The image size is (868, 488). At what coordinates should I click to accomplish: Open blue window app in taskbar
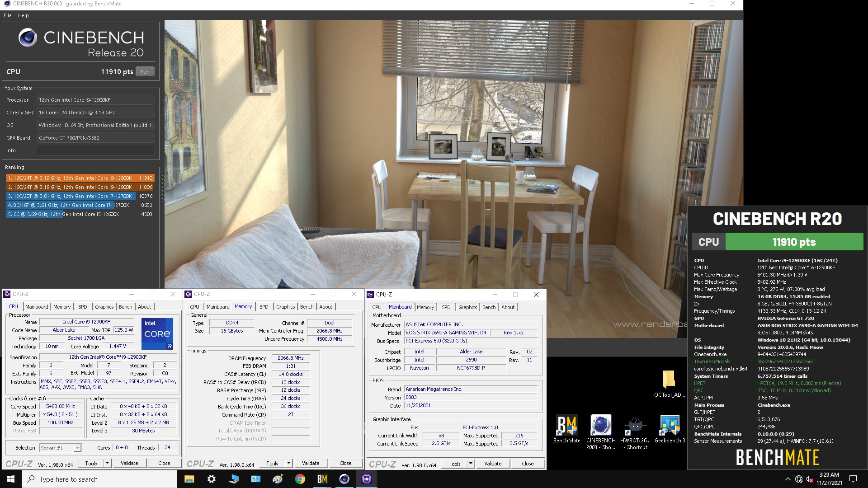(x=256, y=479)
